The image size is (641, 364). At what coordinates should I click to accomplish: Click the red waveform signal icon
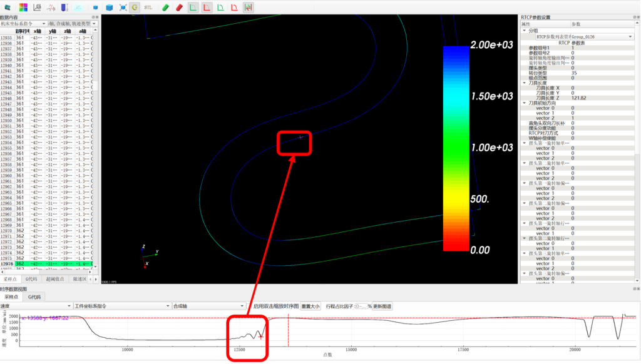click(x=51, y=8)
